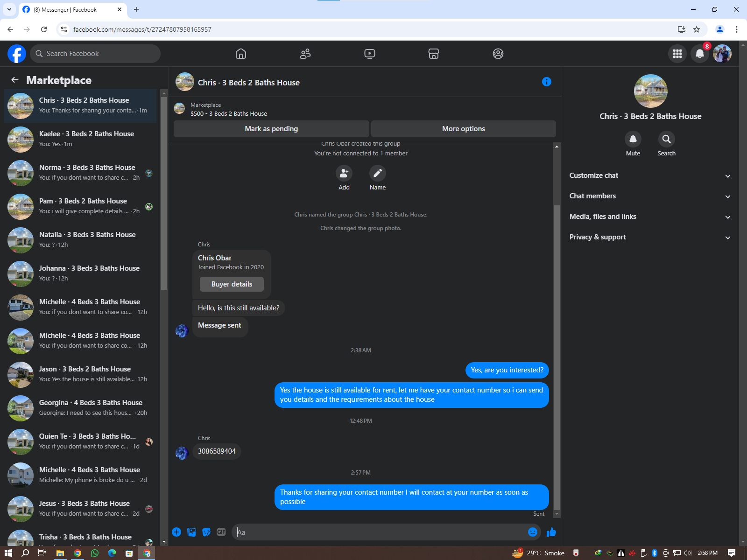Mute the conversation using bell icon

point(633,139)
